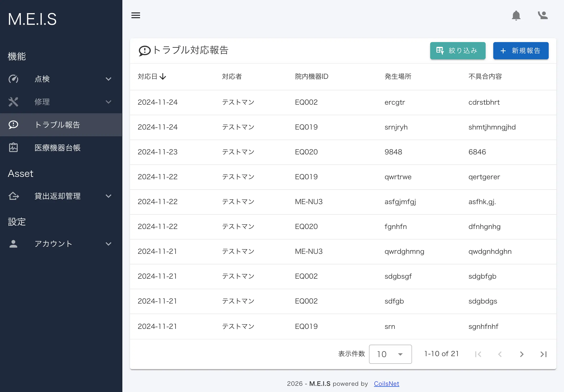The image size is (564, 392).
Task: Expand the アカウント chevron
Action: [108, 244]
